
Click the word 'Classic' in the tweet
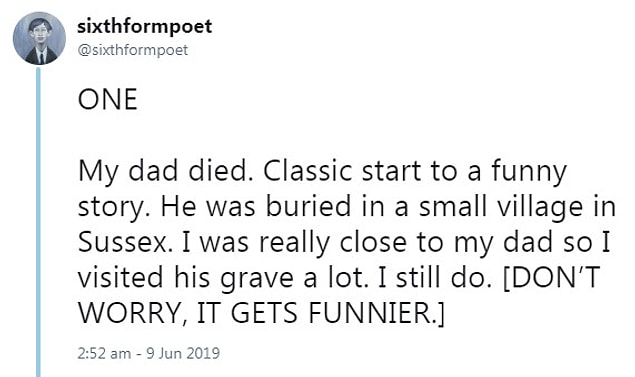coord(307,171)
